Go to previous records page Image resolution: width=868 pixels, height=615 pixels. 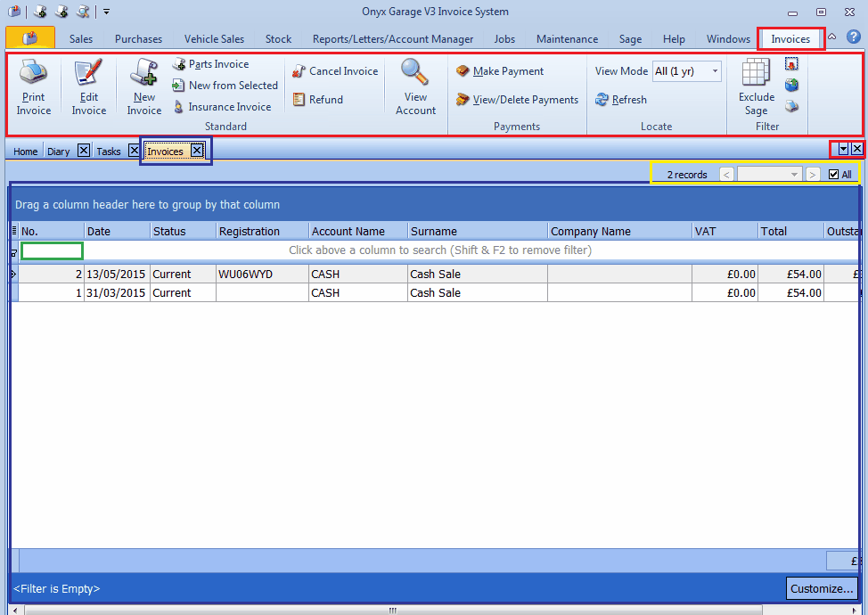pyautogui.click(x=727, y=175)
